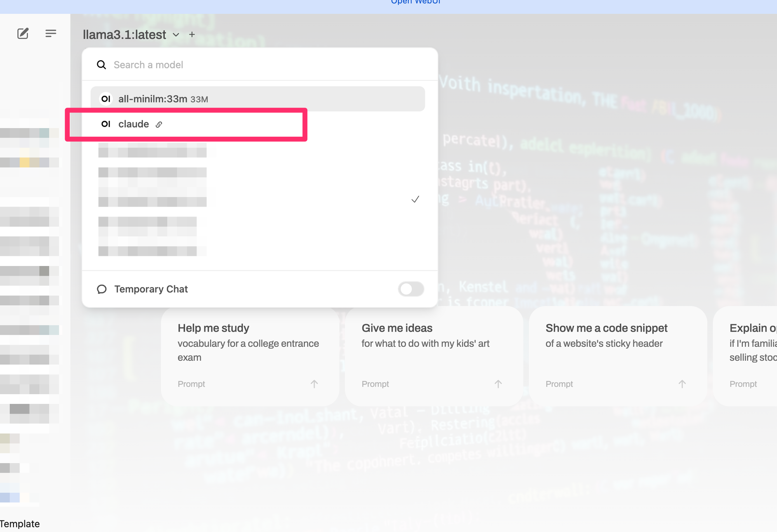Click the plus icon to add model
This screenshot has width=777, height=532.
coord(192,35)
